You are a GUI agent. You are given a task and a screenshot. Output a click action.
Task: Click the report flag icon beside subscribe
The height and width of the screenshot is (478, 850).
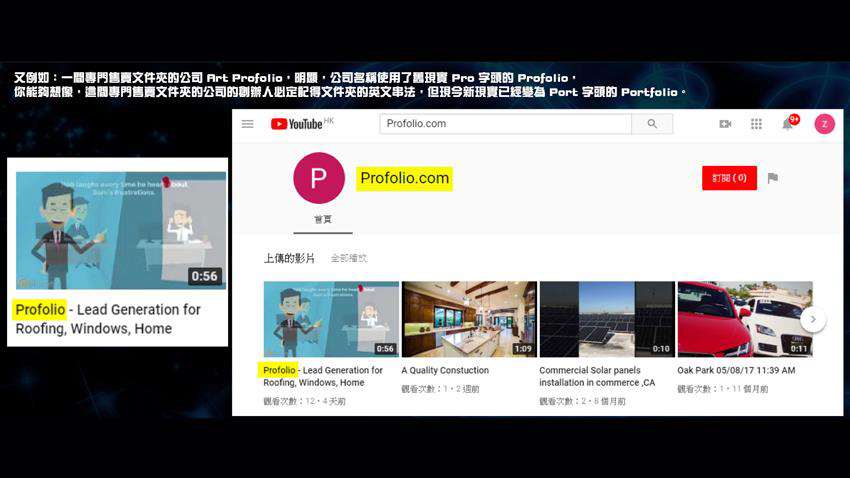[773, 178]
